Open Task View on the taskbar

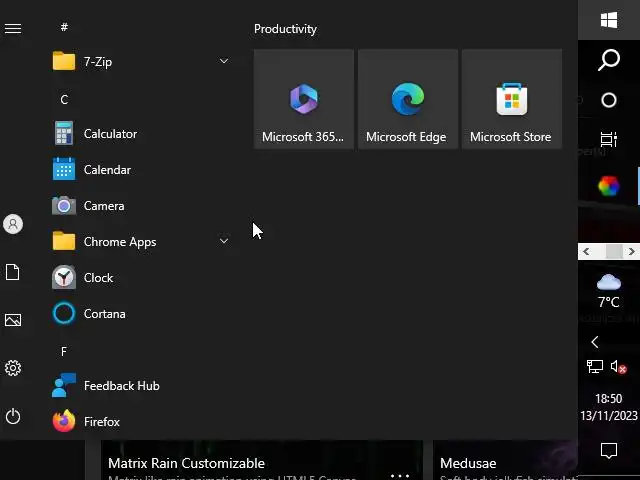pos(609,140)
